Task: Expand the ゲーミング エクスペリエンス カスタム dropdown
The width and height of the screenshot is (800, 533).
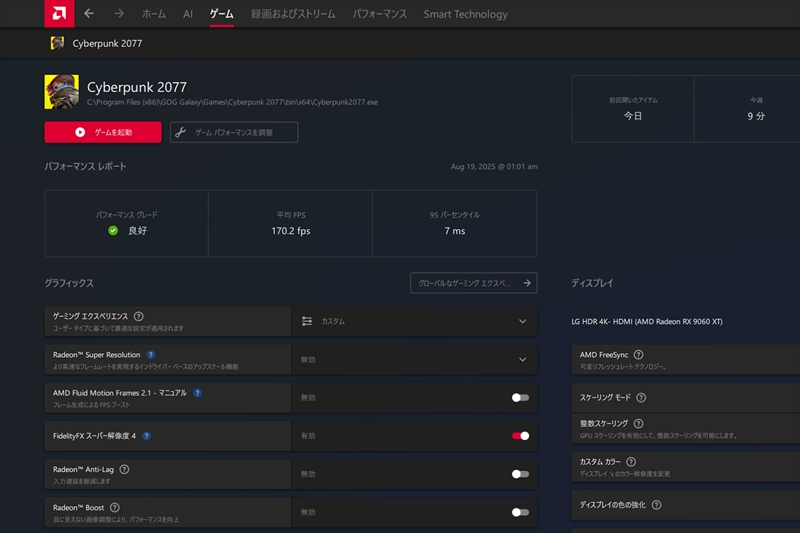Action: pyautogui.click(x=414, y=321)
